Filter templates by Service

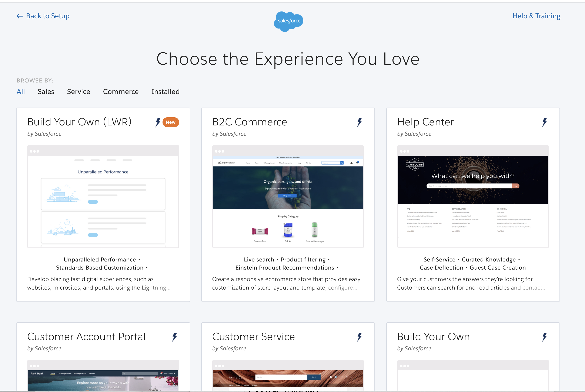78,91
